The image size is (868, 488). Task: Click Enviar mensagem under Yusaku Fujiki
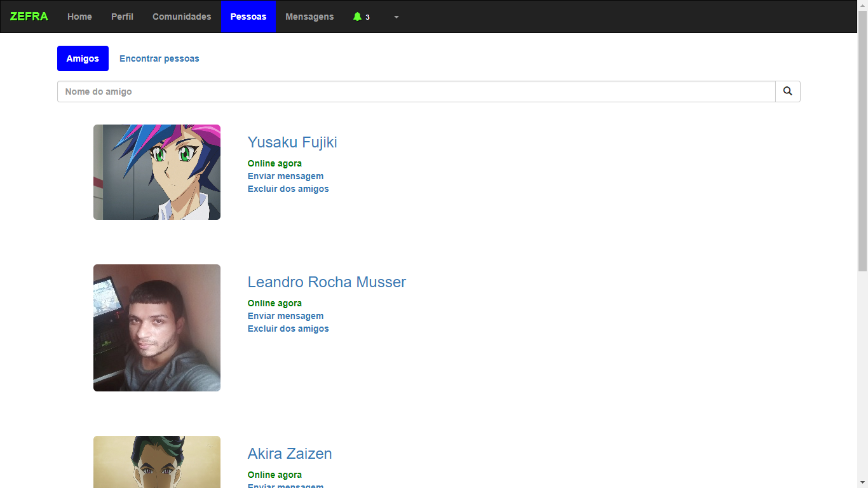pyautogui.click(x=285, y=176)
